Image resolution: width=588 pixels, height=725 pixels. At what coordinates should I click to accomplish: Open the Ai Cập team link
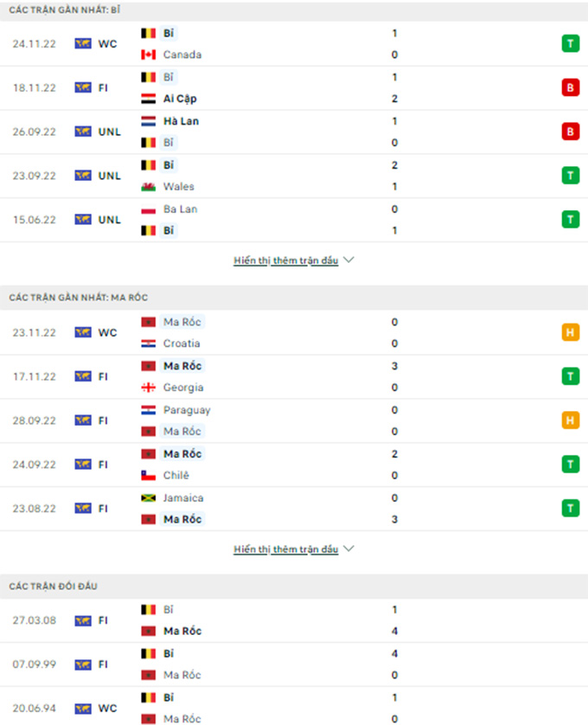180,99
